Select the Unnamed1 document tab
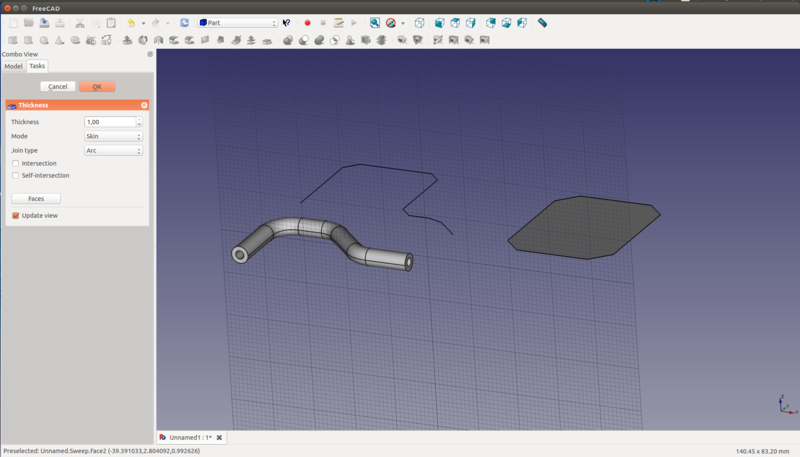This screenshot has height=457, width=800. (x=190, y=437)
